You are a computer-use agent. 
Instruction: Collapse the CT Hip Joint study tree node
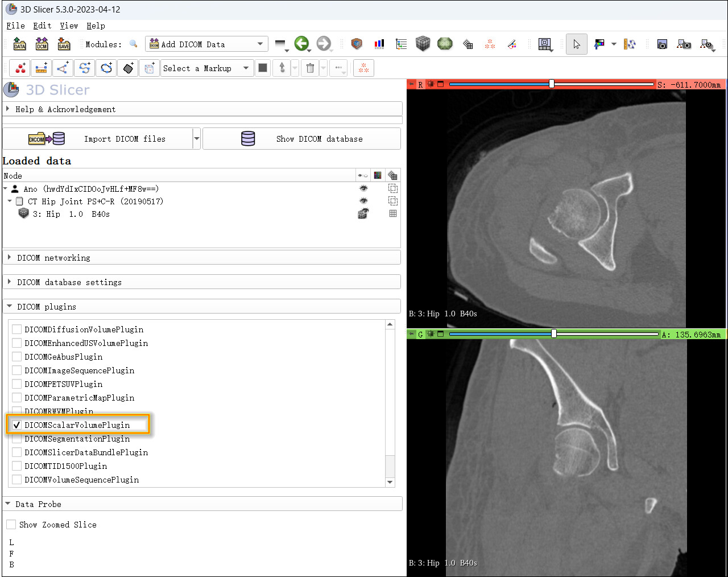(x=10, y=201)
